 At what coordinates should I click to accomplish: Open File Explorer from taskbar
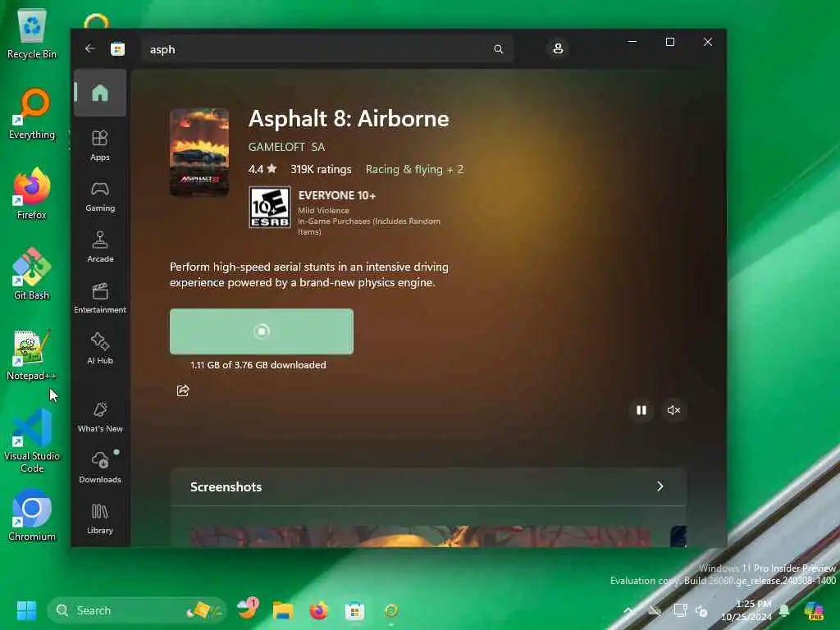282,610
